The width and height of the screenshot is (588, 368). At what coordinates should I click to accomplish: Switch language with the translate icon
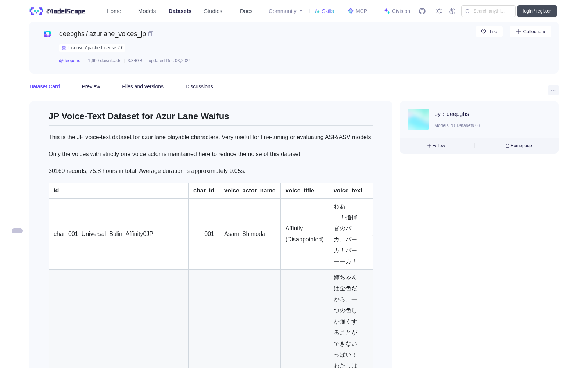click(x=453, y=11)
